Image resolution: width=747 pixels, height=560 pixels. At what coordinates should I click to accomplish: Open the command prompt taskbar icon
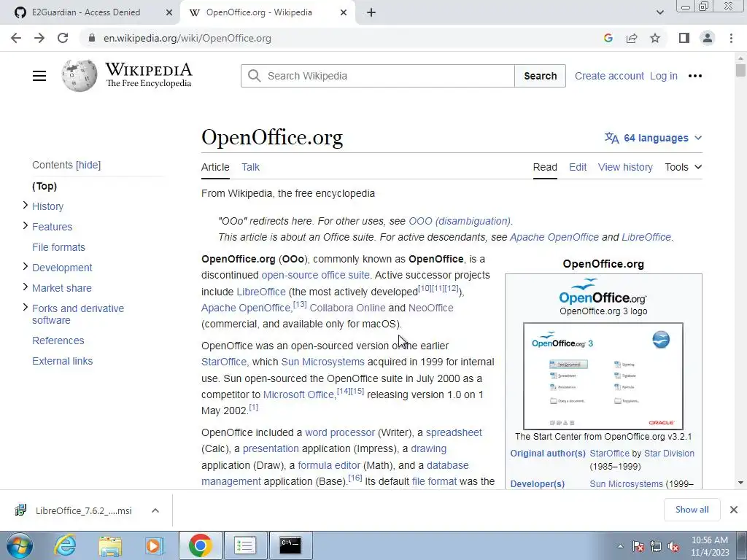pyautogui.click(x=290, y=545)
